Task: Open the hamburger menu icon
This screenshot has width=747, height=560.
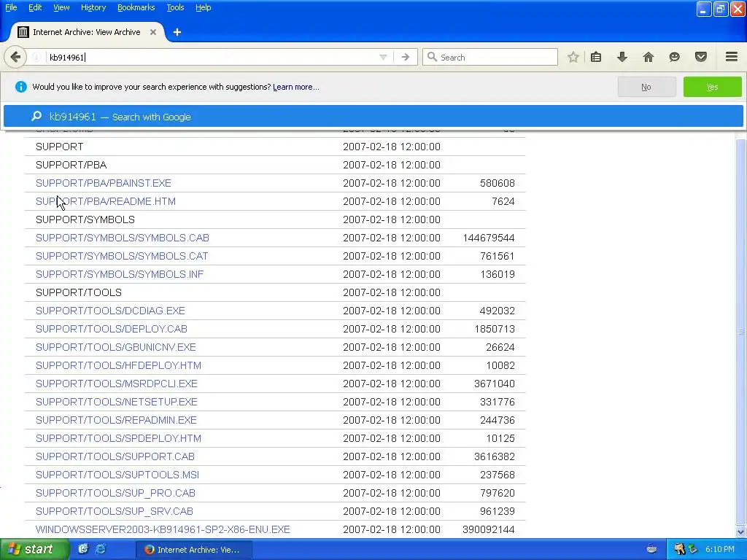Action: pyautogui.click(x=732, y=57)
